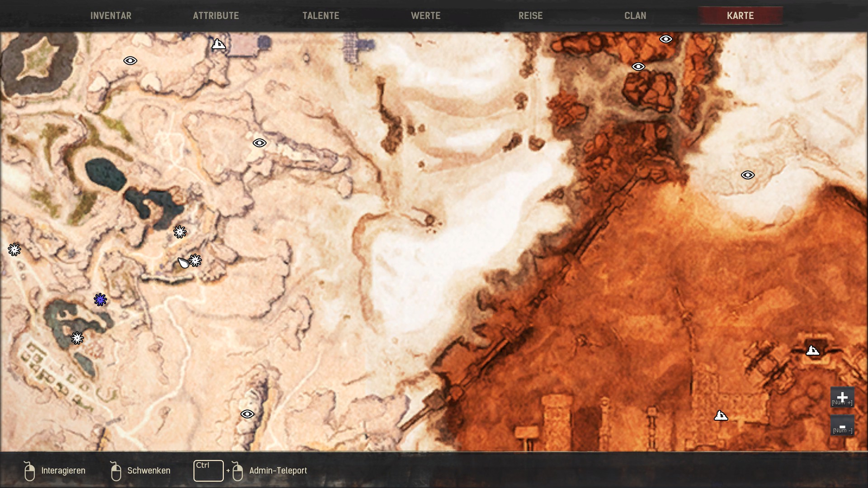Click the burst marker beside lower-left lake

point(77,338)
